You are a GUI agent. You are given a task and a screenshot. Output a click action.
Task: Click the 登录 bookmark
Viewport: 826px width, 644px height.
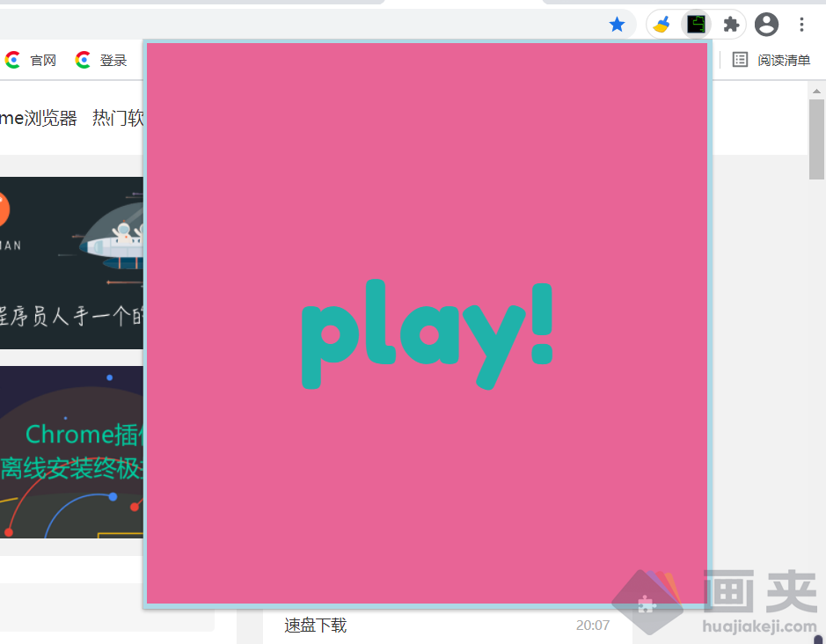(113, 60)
